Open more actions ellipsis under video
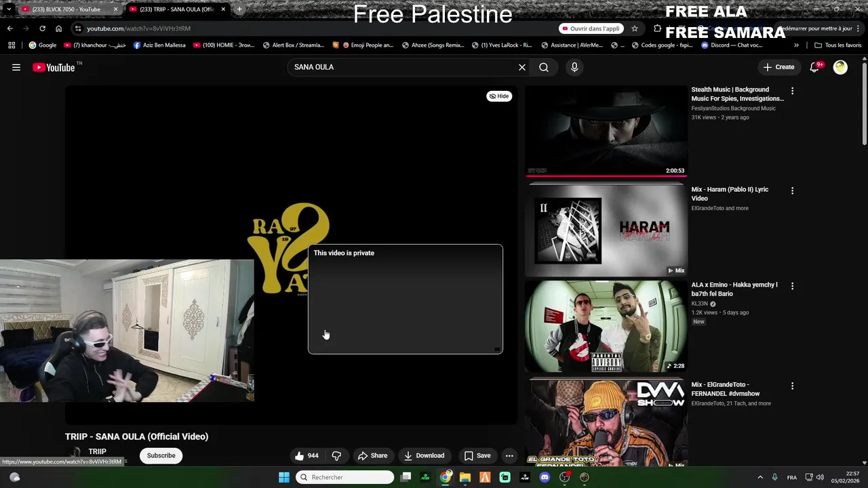Image resolution: width=868 pixels, height=488 pixels. (x=509, y=455)
